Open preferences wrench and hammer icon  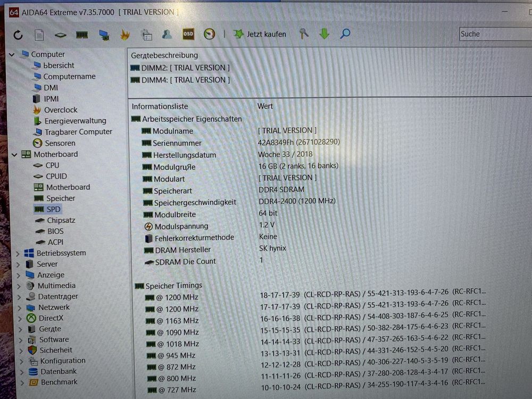tap(304, 34)
